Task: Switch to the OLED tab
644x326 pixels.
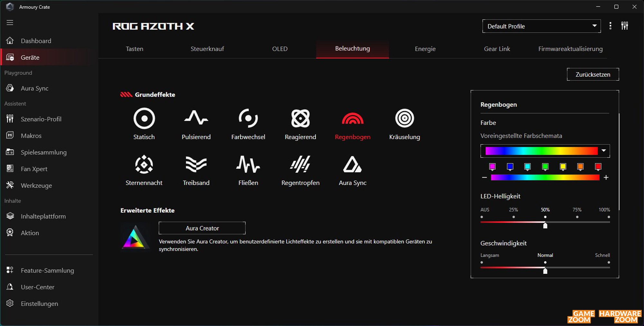Action: (279, 49)
